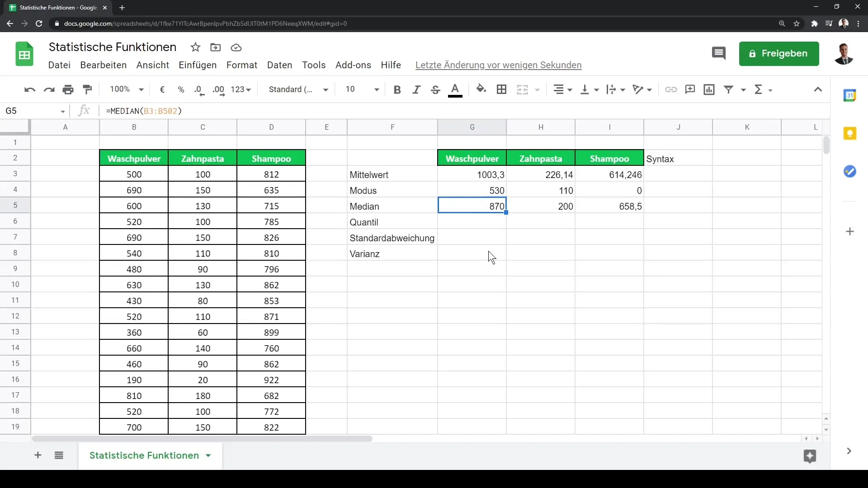Open the Einfügen menu

click(197, 65)
